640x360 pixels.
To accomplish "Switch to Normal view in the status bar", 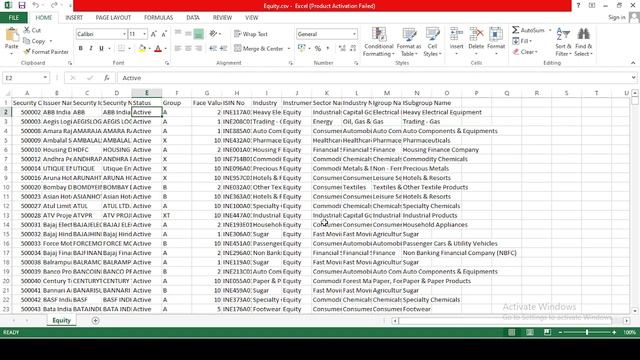I will (x=511, y=333).
